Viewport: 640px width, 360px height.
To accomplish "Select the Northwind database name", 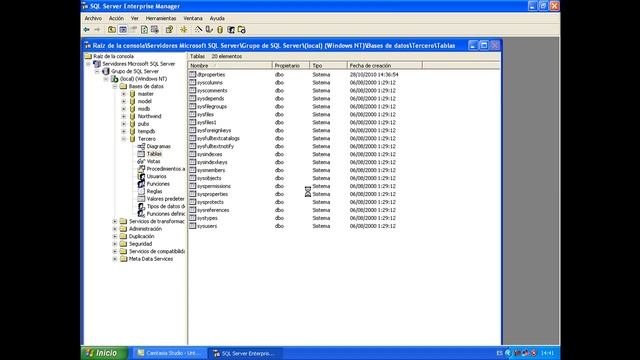I will 149,116.
